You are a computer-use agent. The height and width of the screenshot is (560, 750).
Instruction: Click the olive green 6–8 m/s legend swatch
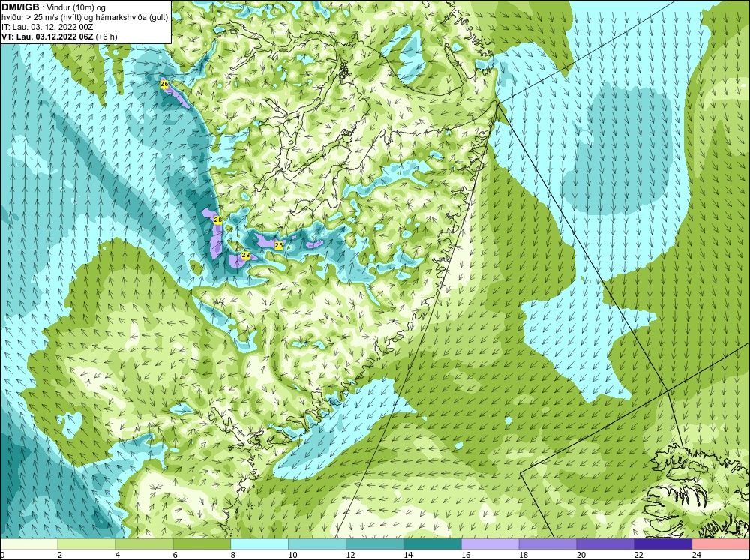pos(202,544)
